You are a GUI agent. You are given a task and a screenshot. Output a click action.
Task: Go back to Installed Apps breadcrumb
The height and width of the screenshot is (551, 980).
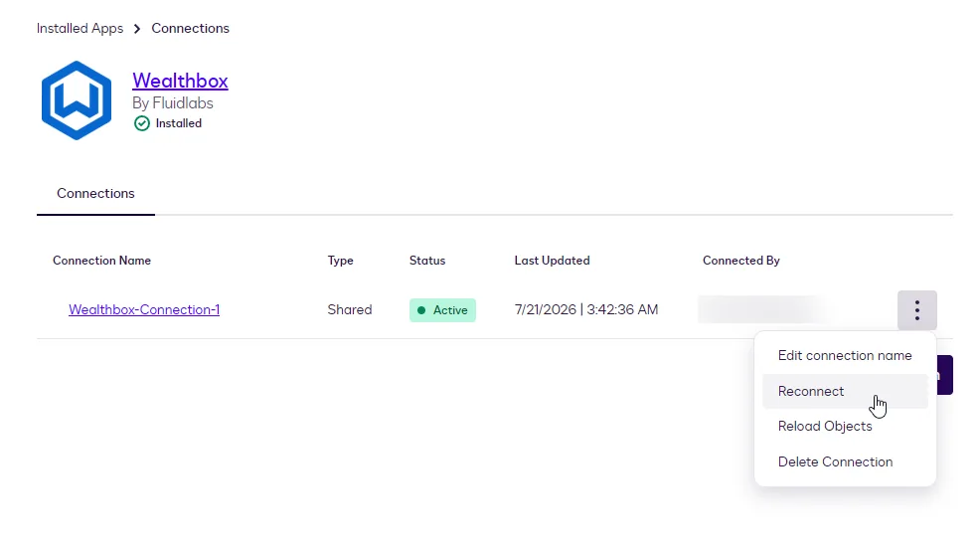click(80, 28)
